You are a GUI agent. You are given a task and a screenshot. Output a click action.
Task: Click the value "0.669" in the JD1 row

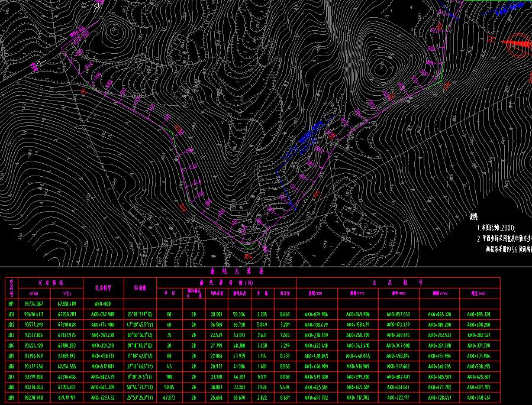[x=285, y=314]
